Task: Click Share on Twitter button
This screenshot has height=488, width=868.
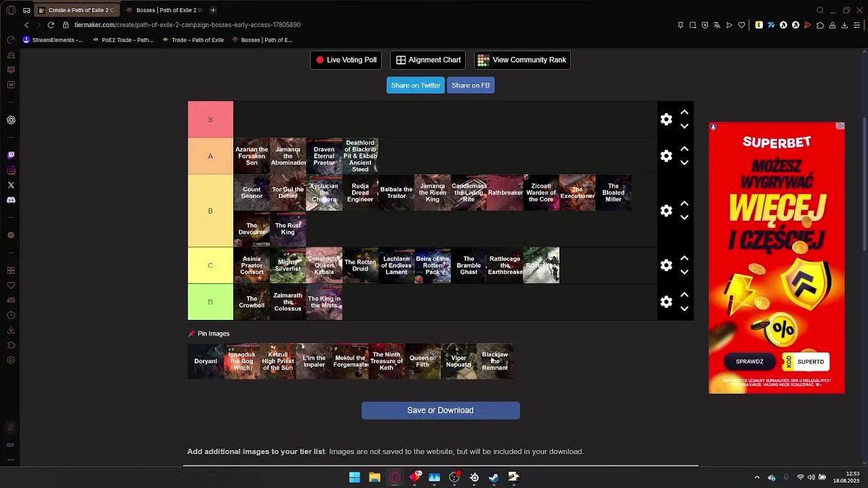Action: (x=416, y=85)
